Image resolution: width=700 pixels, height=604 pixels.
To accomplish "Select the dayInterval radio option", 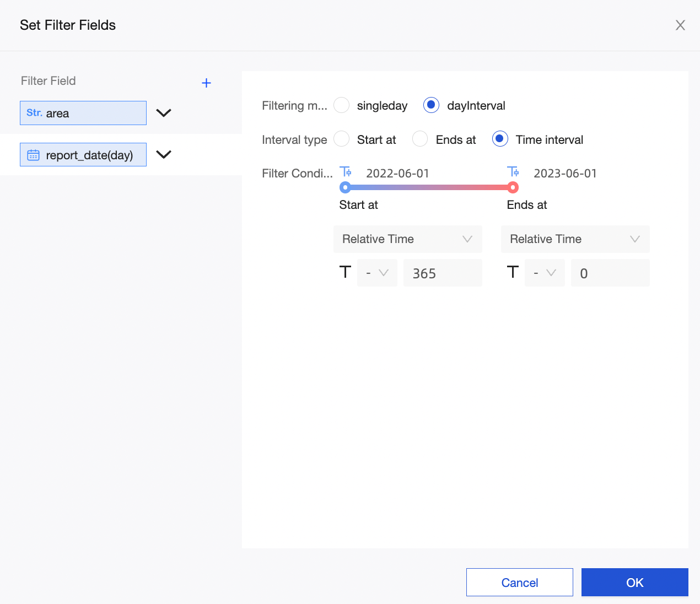I will click(431, 105).
